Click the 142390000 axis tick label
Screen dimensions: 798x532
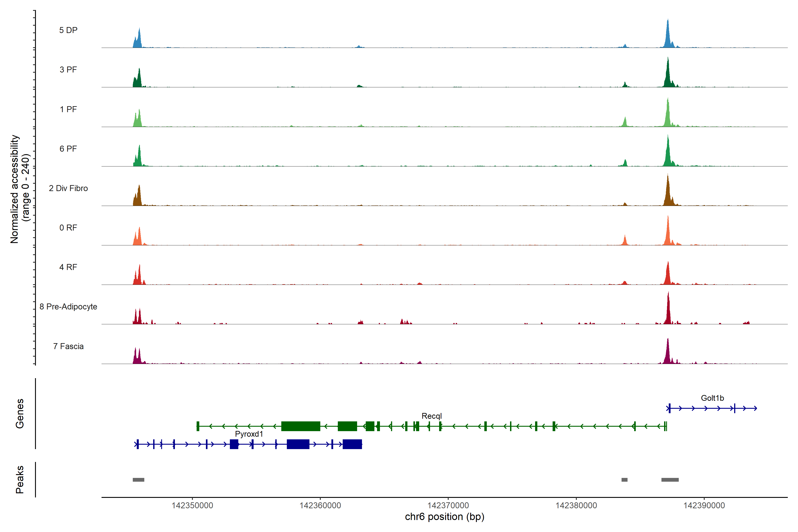704,506
